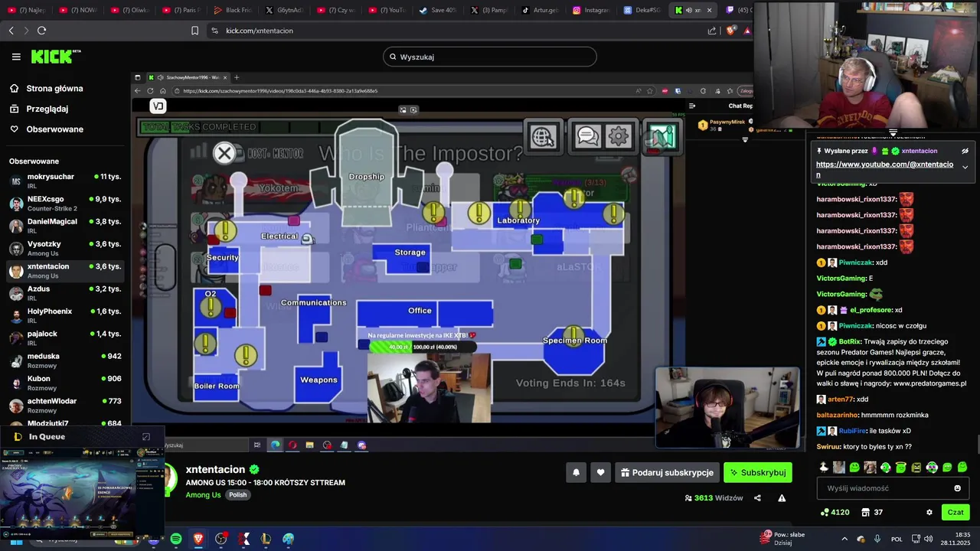Open Brave shields lion icon
The image size is (980, 551).
pos(730,31)
